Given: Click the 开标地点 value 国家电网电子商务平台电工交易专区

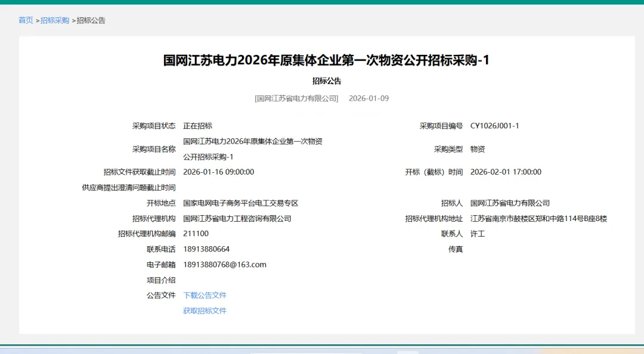Looking at the screenshot, I should (x=241, y=203).
